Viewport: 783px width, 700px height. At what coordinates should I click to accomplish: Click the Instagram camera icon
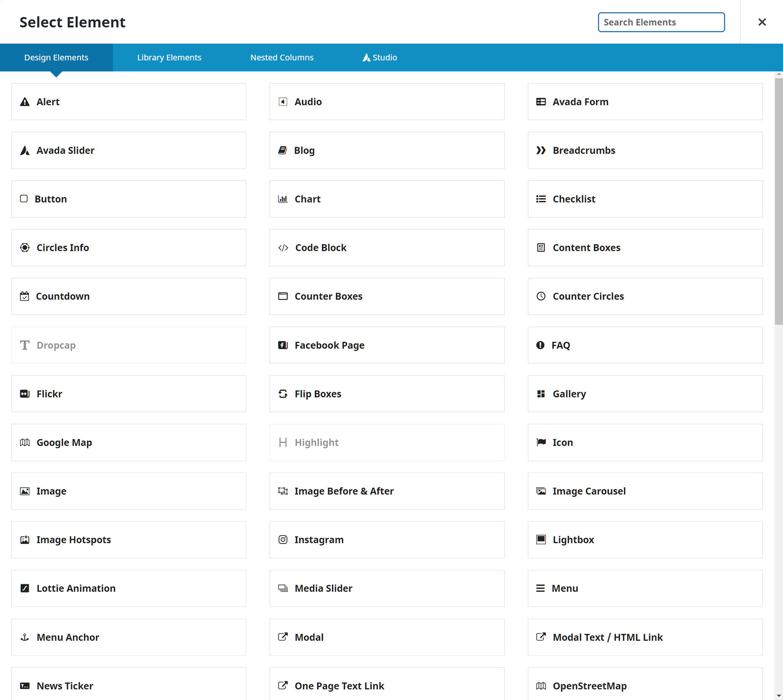283,540
